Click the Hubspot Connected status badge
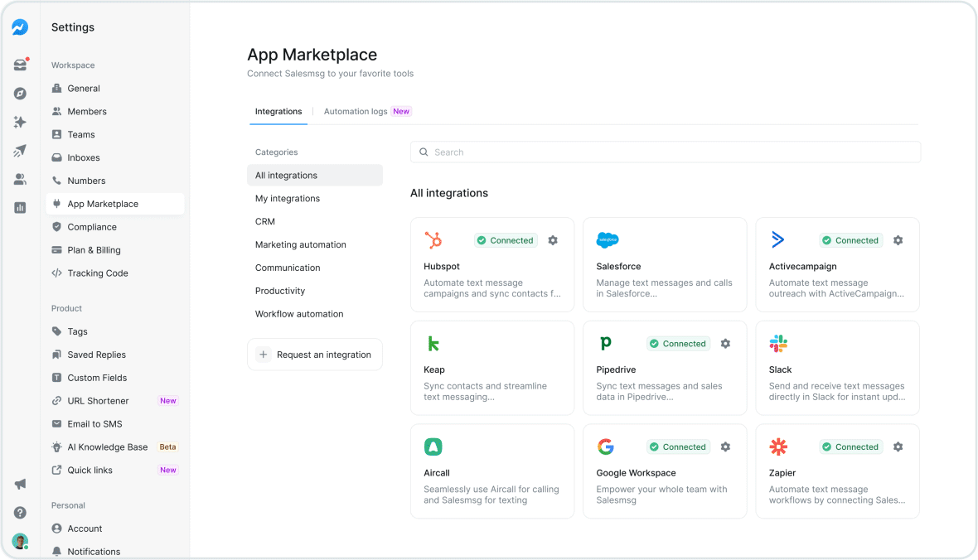978x560 pixels. tap(506, 240)
